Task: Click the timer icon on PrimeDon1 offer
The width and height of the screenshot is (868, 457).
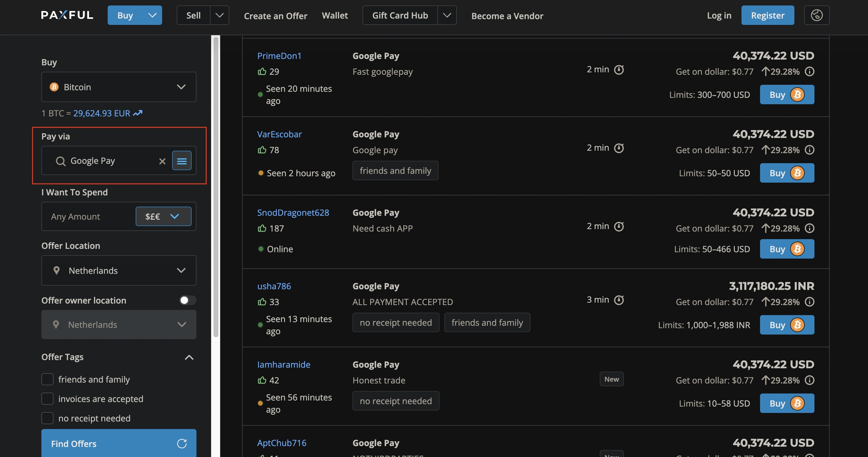Action: (x=619, y=69)
